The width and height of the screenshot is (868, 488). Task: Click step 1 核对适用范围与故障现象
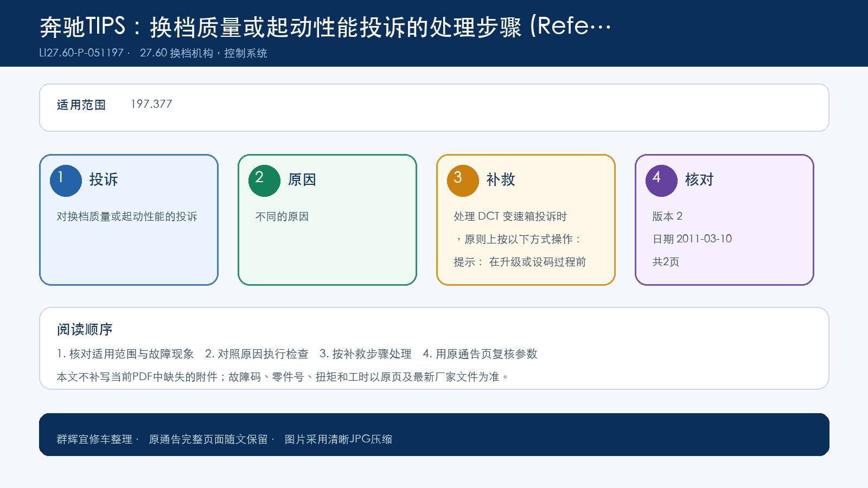[125, 354]
